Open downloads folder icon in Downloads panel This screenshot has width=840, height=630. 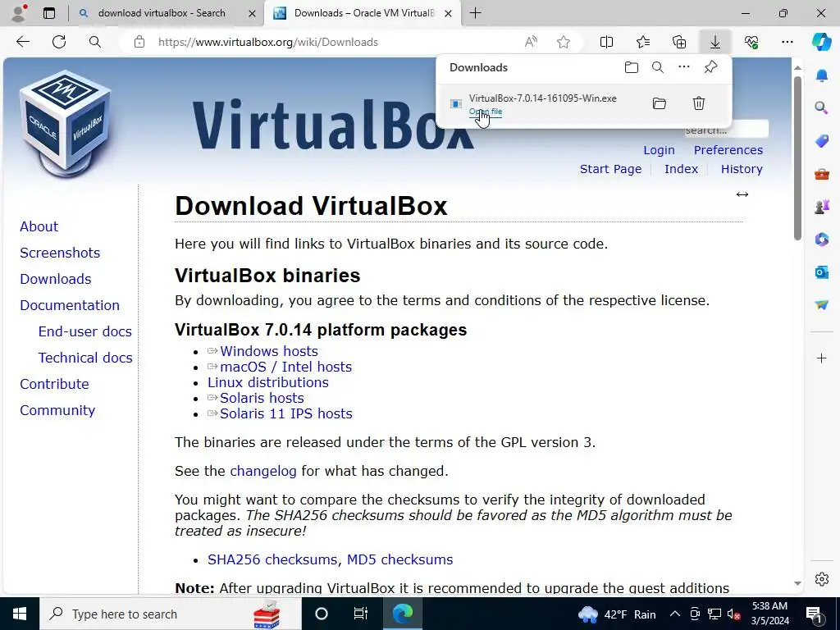point(632,67)
